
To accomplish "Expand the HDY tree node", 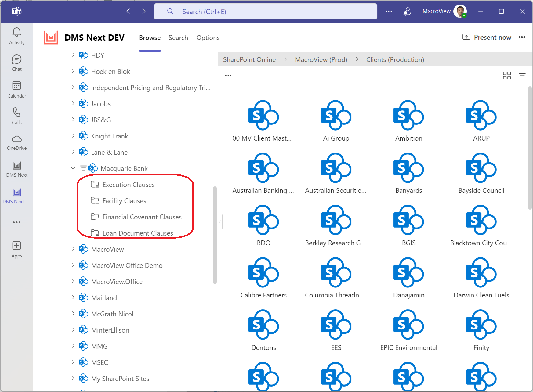I will click(x=73, y=55).
